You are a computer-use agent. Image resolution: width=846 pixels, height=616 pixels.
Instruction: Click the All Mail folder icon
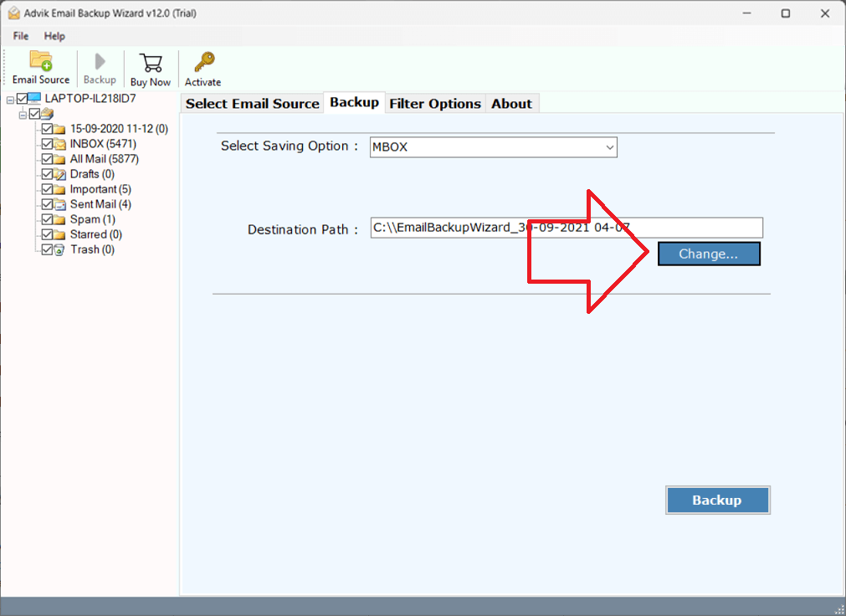59,159
